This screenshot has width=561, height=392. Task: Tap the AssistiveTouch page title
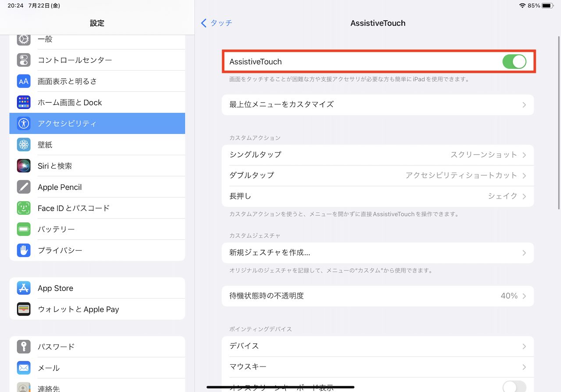(378, 23)
